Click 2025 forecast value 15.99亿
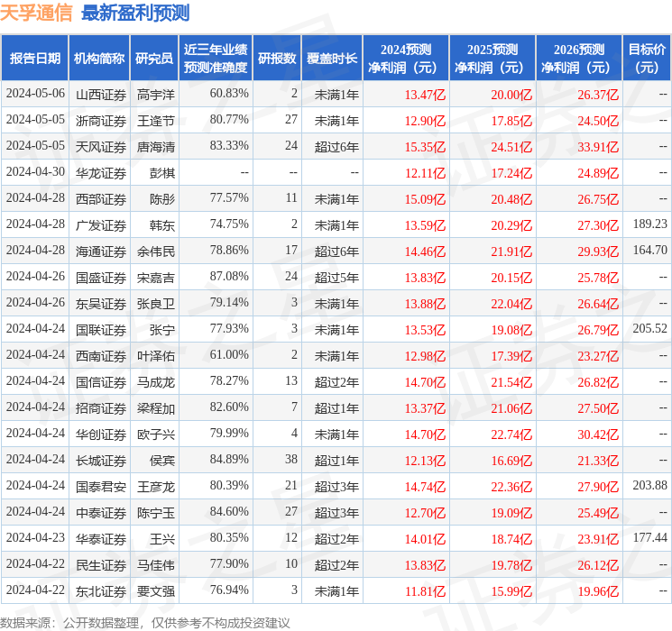Screen dimensions: 672x631 pyautogui.click(x=511, y=591)
